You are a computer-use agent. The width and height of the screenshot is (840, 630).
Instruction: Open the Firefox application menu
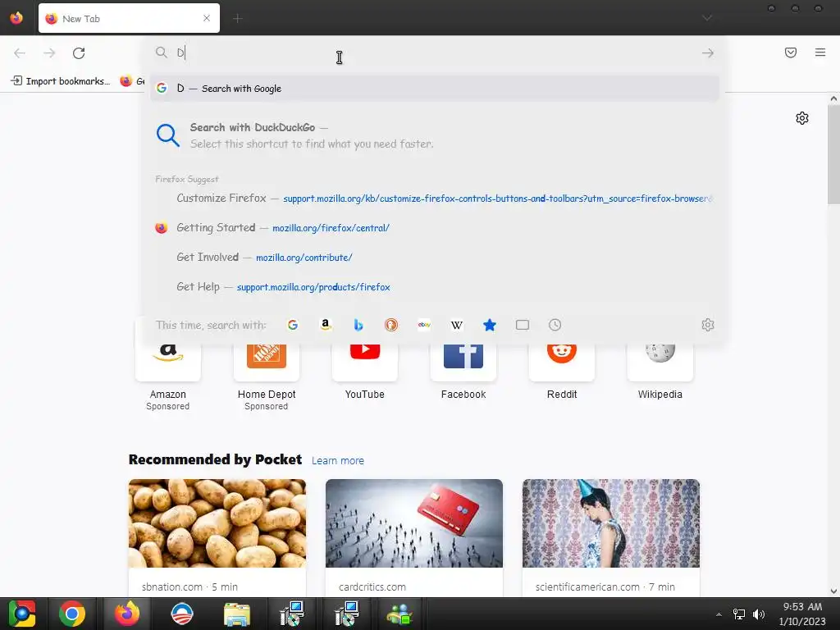click(x=820, y=52)
